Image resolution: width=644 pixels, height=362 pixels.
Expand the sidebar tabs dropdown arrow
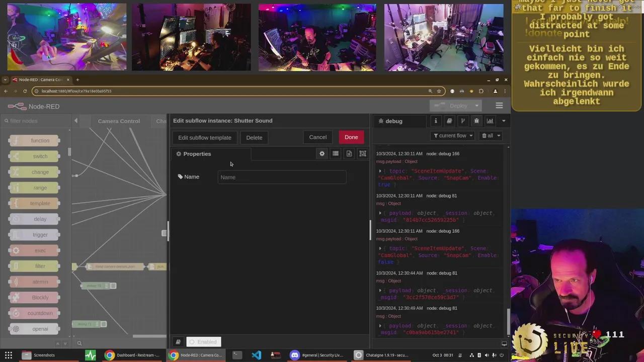(503, 121)
